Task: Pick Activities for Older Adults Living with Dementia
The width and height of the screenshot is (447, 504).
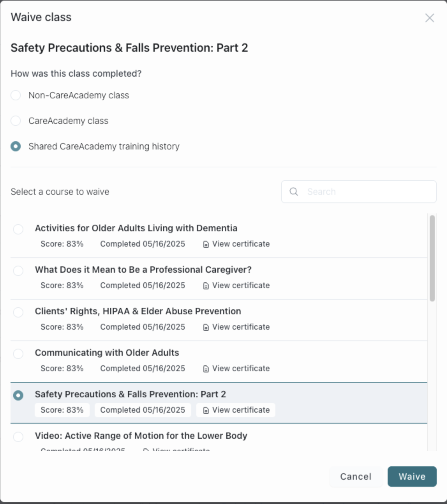Action: click(x=18, y=229)
